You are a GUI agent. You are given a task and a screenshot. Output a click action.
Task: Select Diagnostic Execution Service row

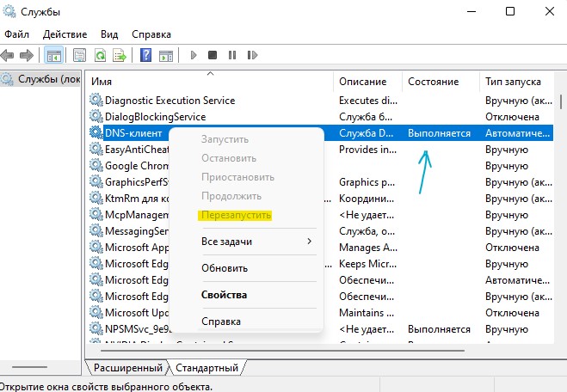[x=321, y=100]
